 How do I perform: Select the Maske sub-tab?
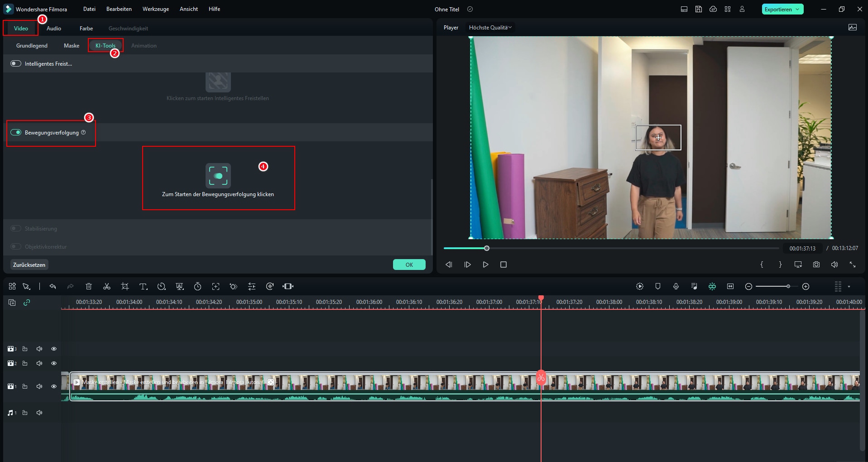pos(72,46)
